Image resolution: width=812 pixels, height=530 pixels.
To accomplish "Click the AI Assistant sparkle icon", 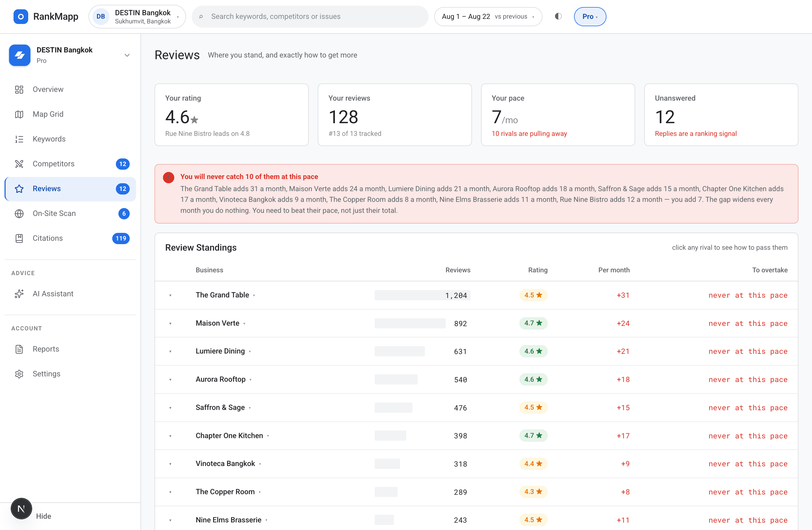I will pos(19,294).
